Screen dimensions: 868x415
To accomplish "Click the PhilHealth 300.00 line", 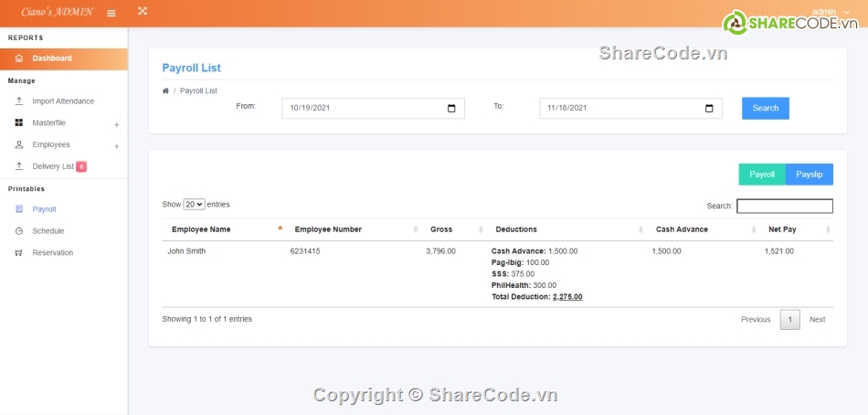I will [x=524, y=285].
